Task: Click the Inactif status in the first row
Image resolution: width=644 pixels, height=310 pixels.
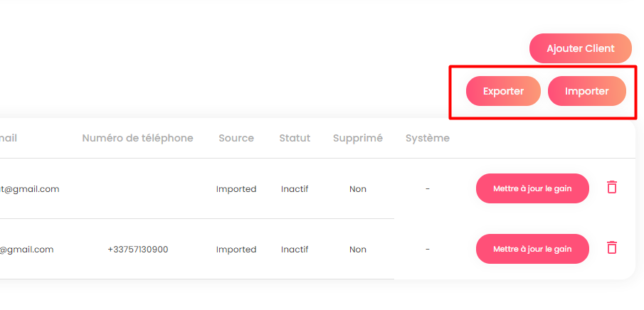Action: point(295,189)
